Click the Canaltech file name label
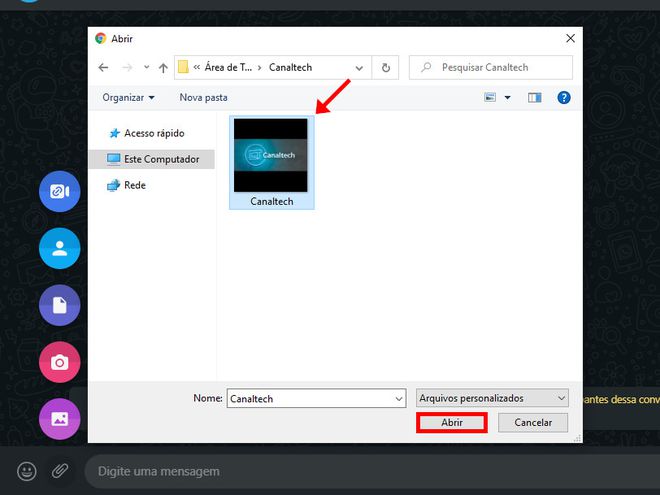 (x=272, y=202)
